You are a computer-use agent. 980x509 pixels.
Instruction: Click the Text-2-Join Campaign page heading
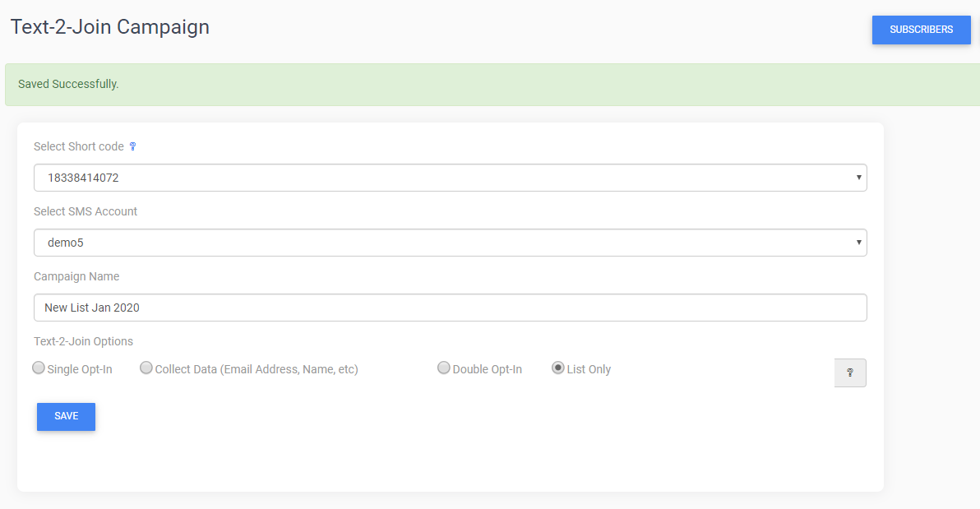(110, 27)
